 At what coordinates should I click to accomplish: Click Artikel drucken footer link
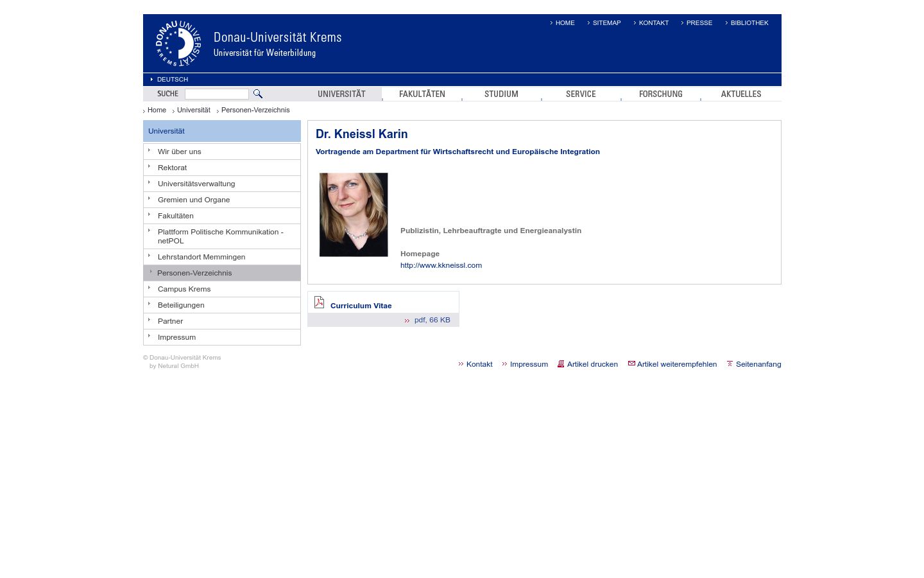coord(592,364)
